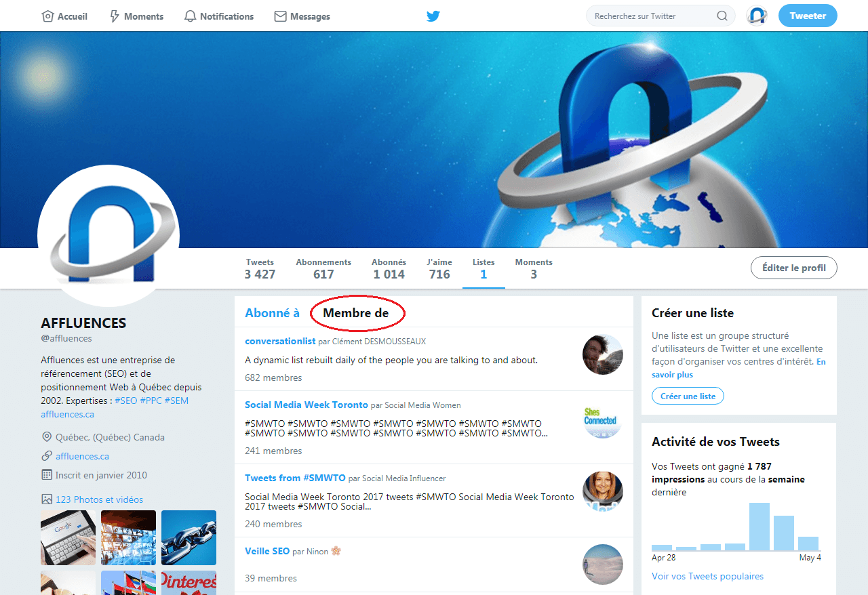Image resolution: width=868 pixels, height=595 pixels.
Task: Open the chain links photo thumbnail
Action: (189, 537)
